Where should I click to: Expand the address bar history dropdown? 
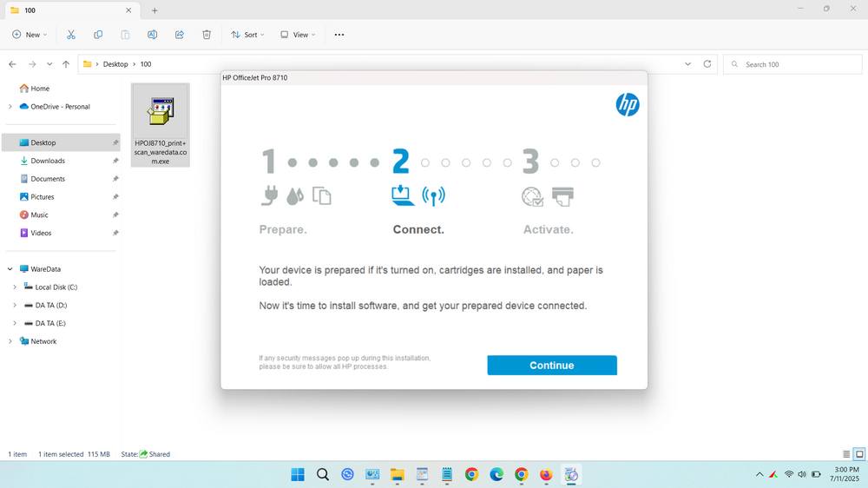pyautogui.click(x=687, y=64)
